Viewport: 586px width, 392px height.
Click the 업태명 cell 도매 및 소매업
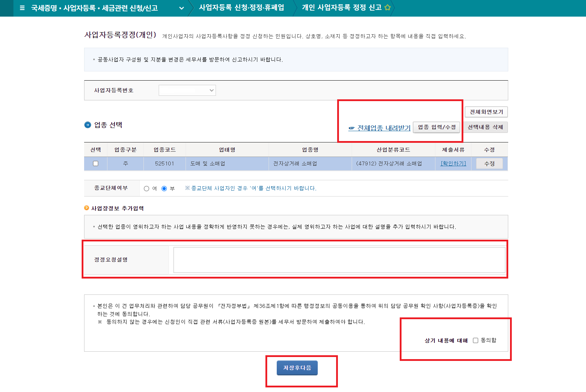[x=227, y=164]
